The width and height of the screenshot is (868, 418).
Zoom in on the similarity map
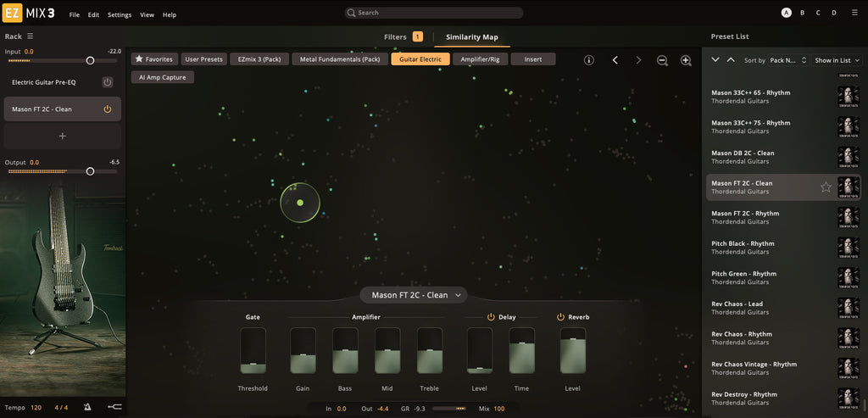[686, 61]
